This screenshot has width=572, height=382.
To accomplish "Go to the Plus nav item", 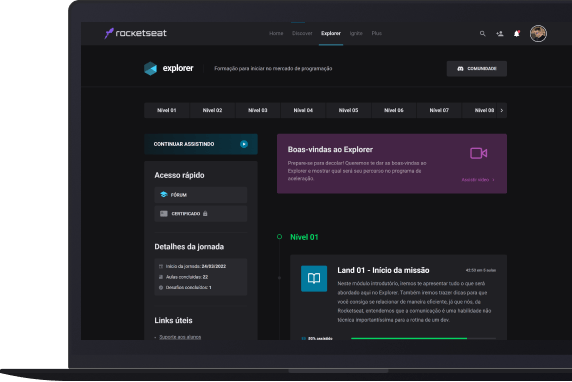I will (376, 33).
